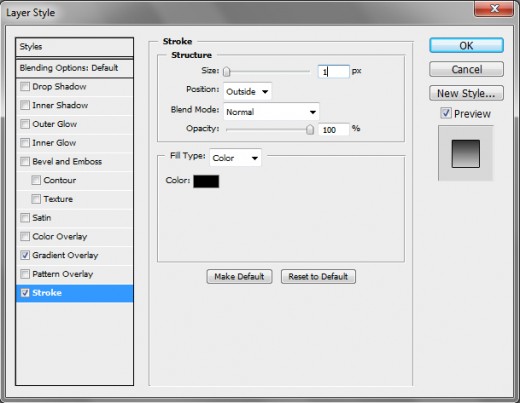Uncheck the Gradient Overlay checkbox

(25, 255)
